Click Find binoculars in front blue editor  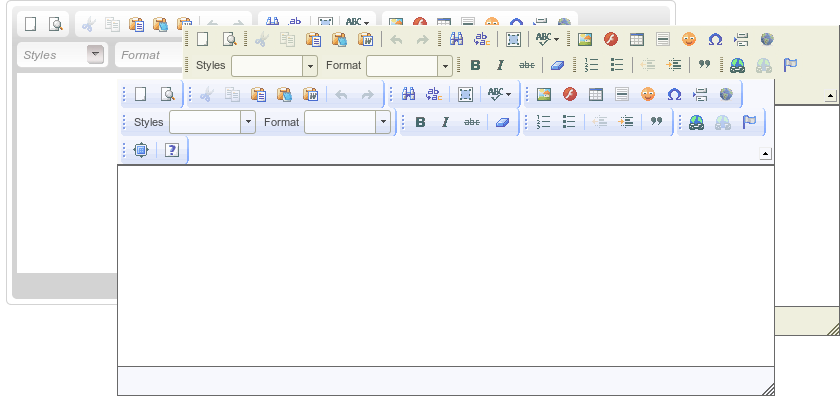[408, 95]
